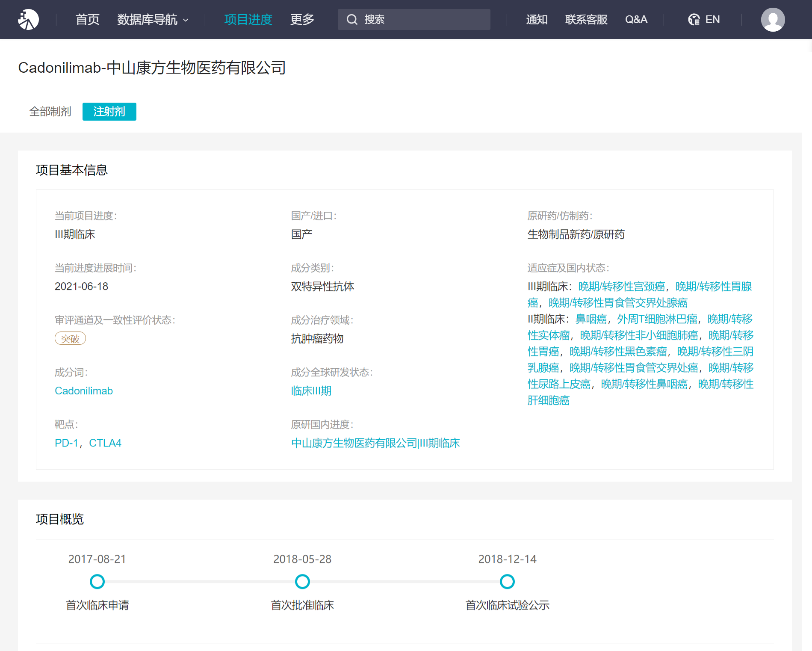Screen dimensions: 812x651
Task: Open the Cadonilimab ingredient link
Action: (x=84, y=391)
